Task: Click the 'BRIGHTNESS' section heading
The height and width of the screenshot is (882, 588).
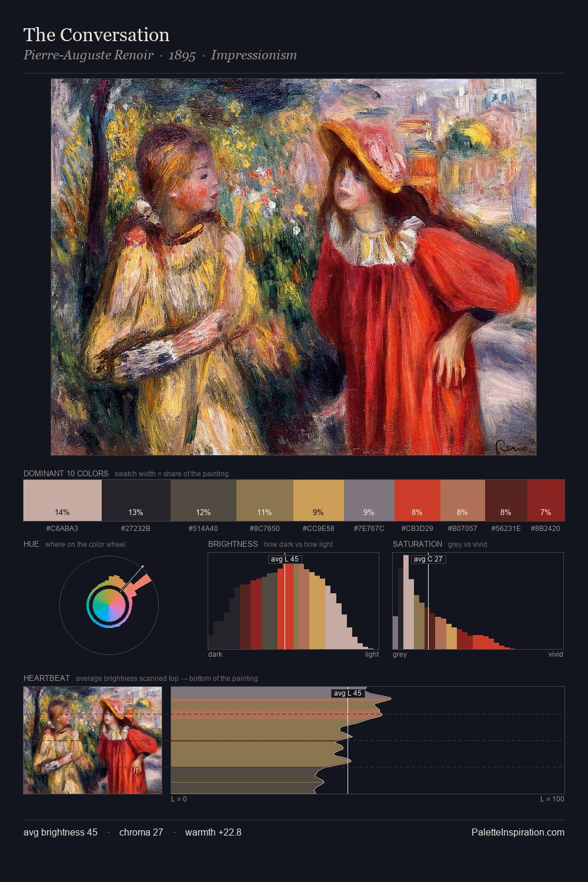Action: point(233,544)
